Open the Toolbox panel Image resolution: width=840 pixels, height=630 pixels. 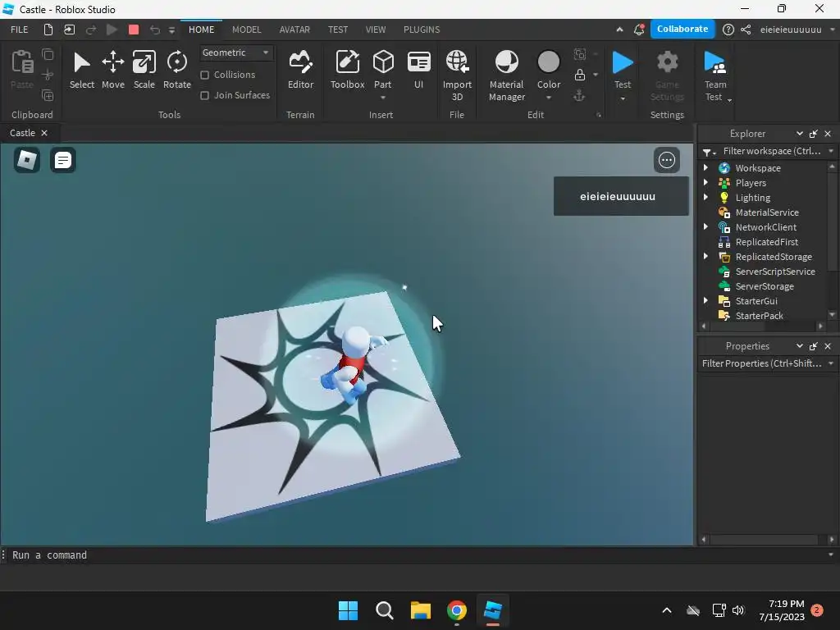click(347, 70)
